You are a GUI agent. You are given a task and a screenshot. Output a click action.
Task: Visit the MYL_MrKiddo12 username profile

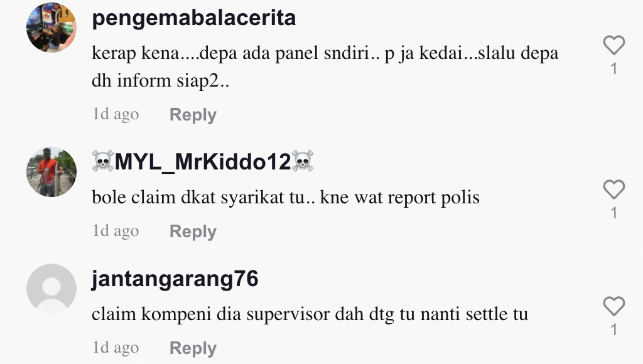[203, 161]
